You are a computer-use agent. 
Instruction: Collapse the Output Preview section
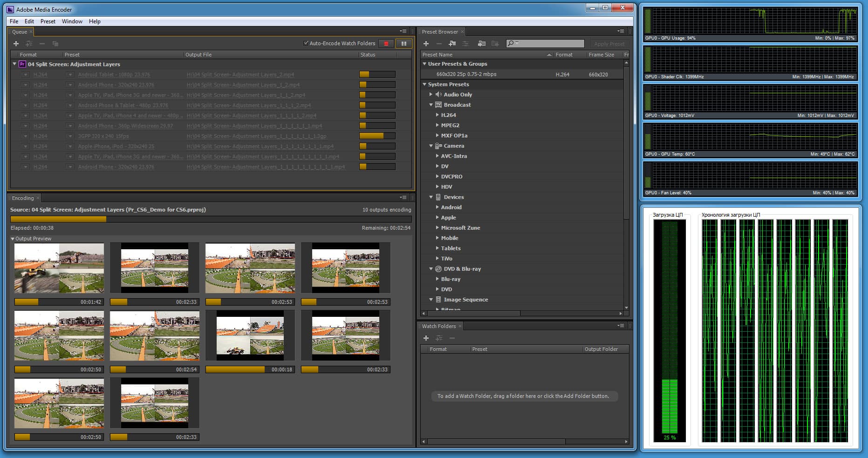[x=13, y=239]
